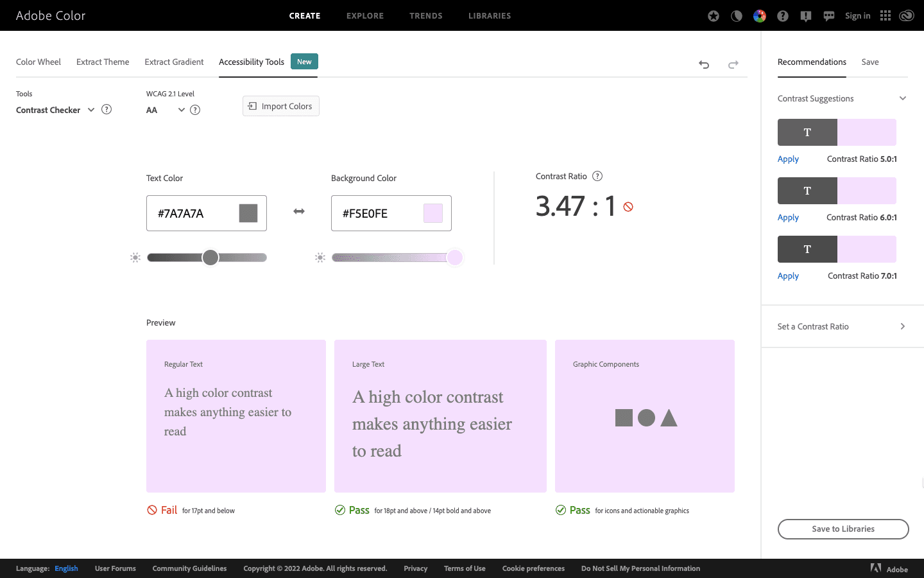This screenshot has width=924, height=578.
Task: Select the 7.0:1 suggestion color preview
Action: (x=837, y=249)
